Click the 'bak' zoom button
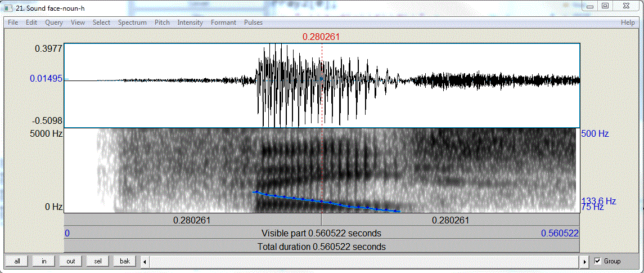 [x=124, y=261]
